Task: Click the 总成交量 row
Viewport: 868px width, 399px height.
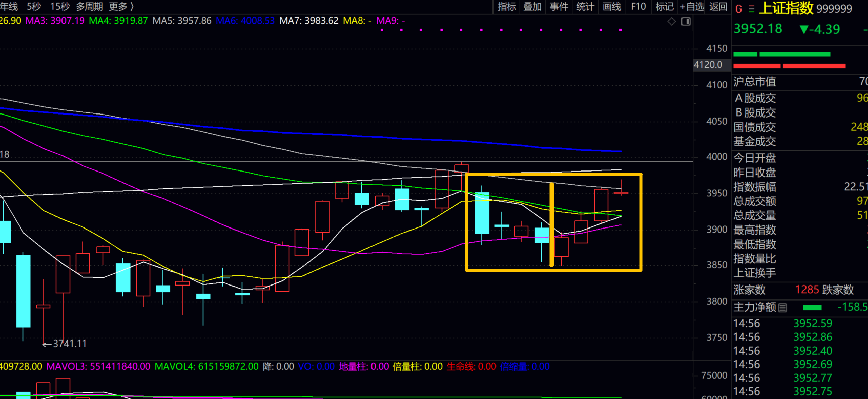Action: point(800,215)
